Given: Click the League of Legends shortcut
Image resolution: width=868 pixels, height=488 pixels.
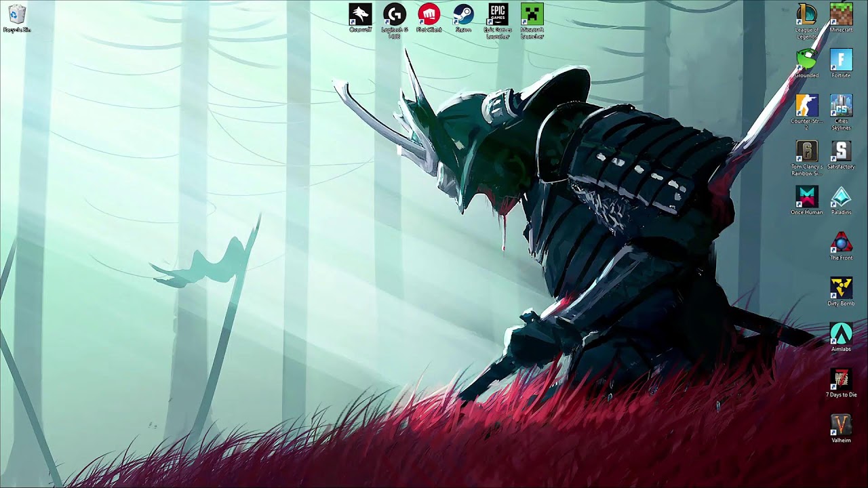Looking at the screenshot, I should click(x=806, y=15).
